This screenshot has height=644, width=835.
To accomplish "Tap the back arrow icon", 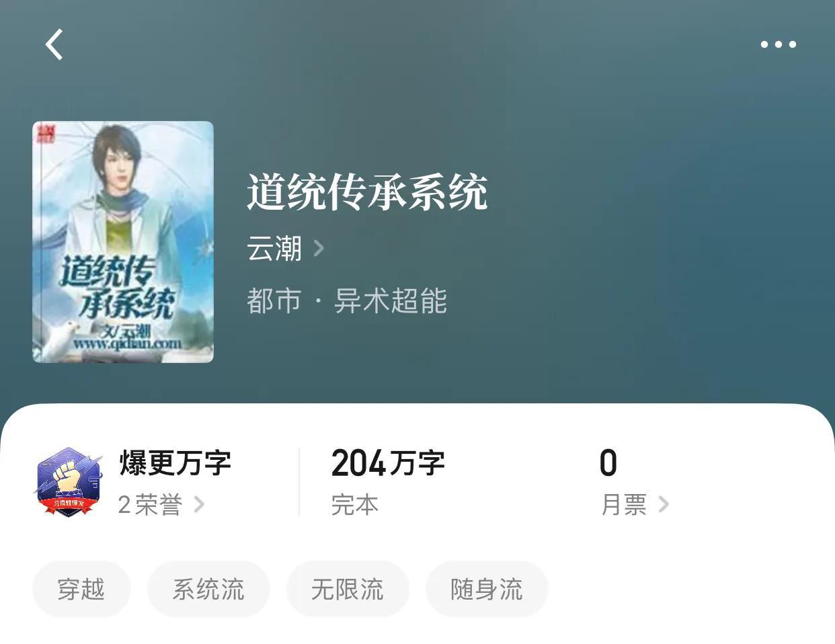I will pos(54,44).
